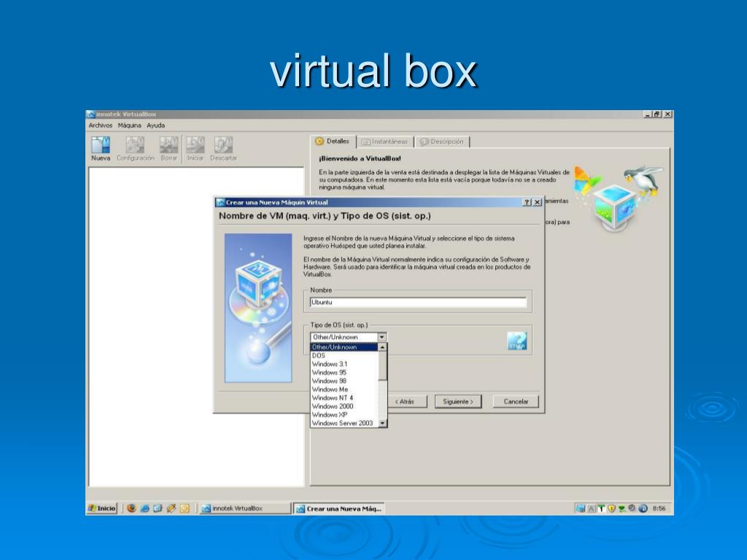Close the Crear una Nueva Máquina dialog
This screenshot has width=747, height=560.
pyautogui.click(x=538, y=203)
